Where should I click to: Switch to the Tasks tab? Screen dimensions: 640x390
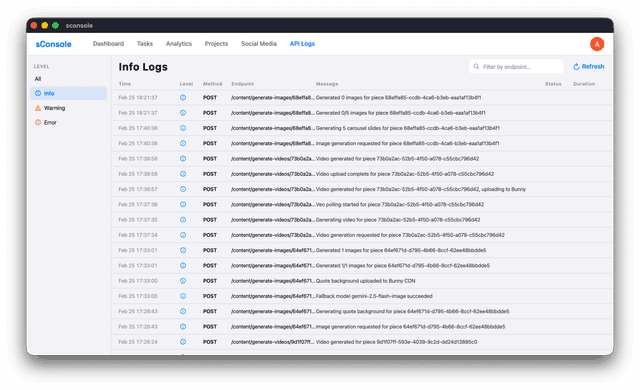pyautogui.click(x=144, y=44)
